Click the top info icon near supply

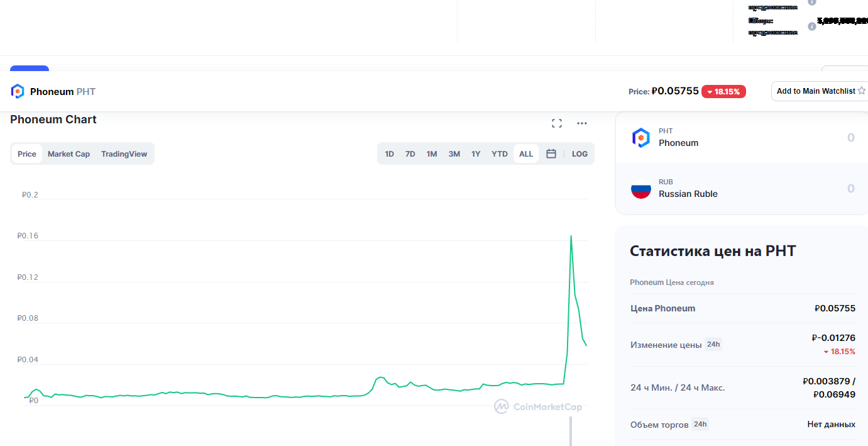click(x=811, y=2)
